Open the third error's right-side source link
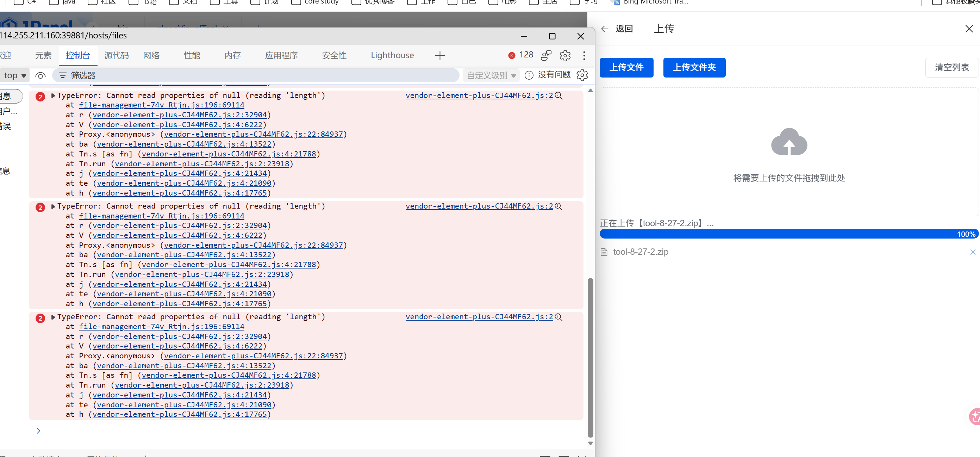The width and height of the screenshot is (980, 457). coord(479,317)
